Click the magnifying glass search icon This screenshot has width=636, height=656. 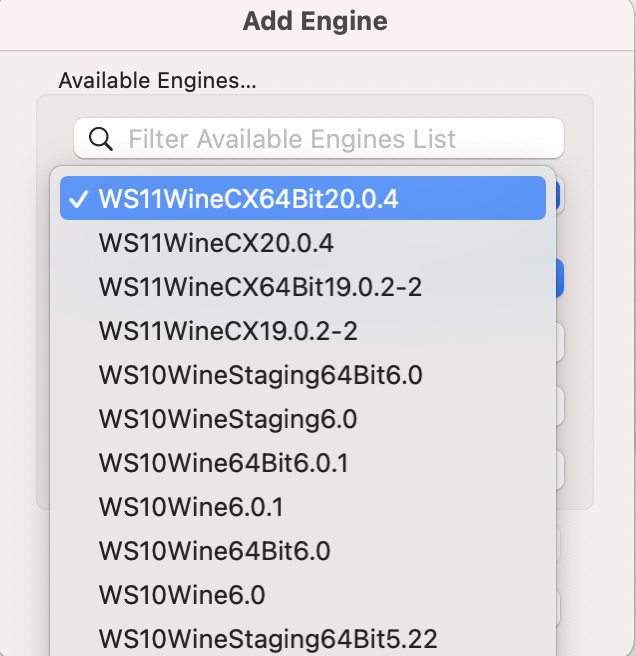point(101,139)
